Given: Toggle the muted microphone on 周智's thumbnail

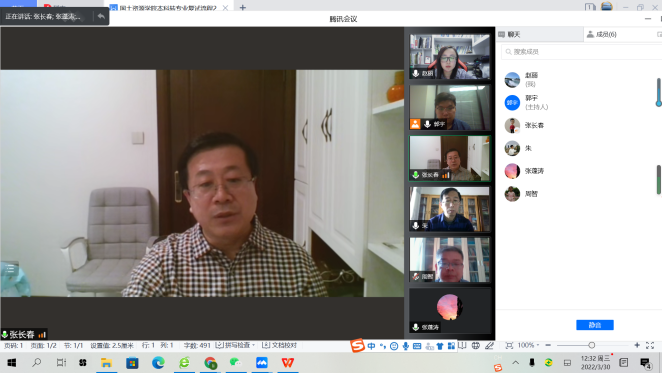Looking at the screenshot, I should (x=415, y=276).
